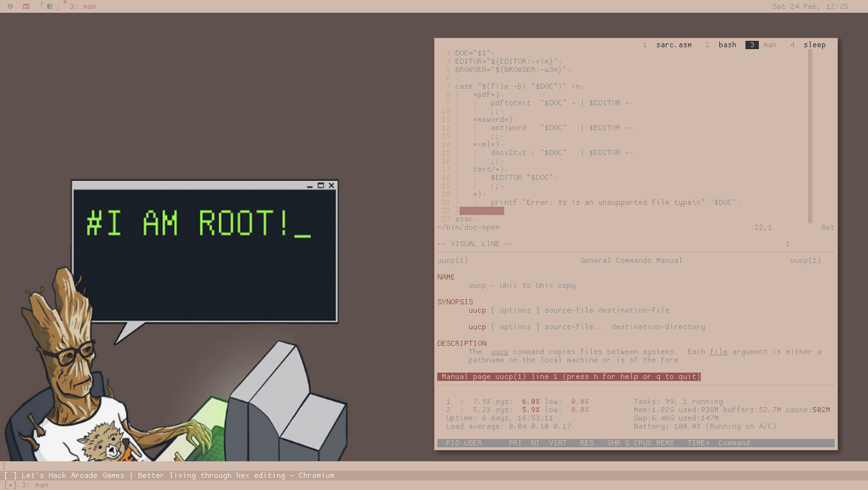The image size is (868, 490).
Task: Click the SYNOPSIS section heading
Action: coord(455,302)
